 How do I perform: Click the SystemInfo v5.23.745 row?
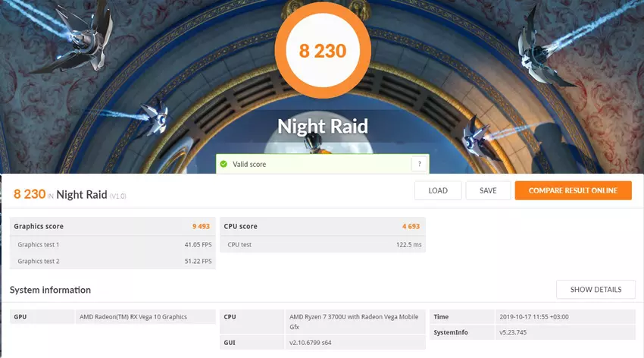point(533,333)
